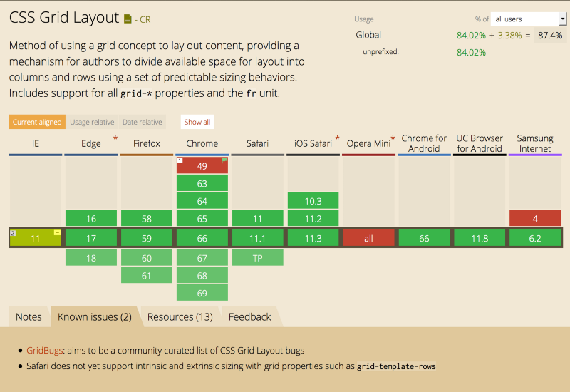Viewport: 570px width, 392px height.
Task: Select the Known issues (2) tab
Action: click(x=95, y=316)
